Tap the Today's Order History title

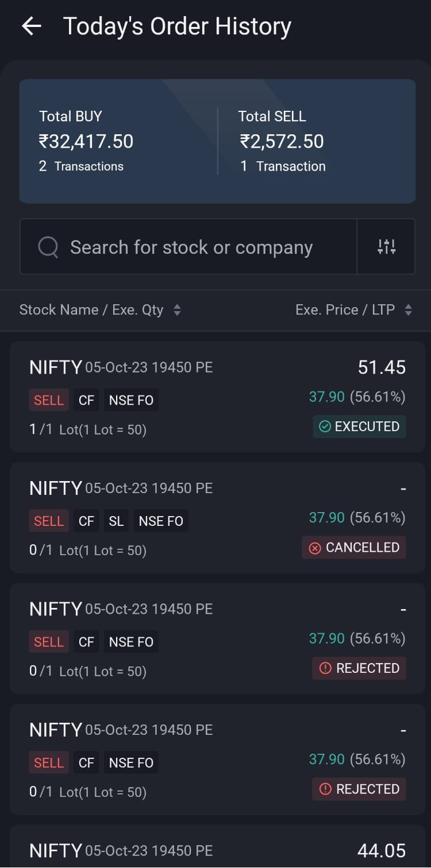click(x=177, y=26)
